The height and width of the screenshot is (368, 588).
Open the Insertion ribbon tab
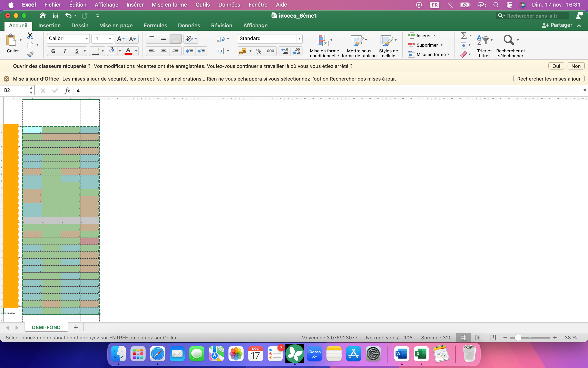point(50,26)
